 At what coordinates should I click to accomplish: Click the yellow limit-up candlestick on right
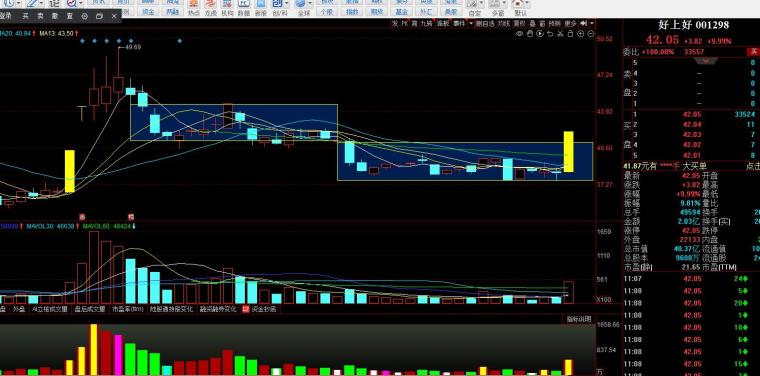[569, 152]
